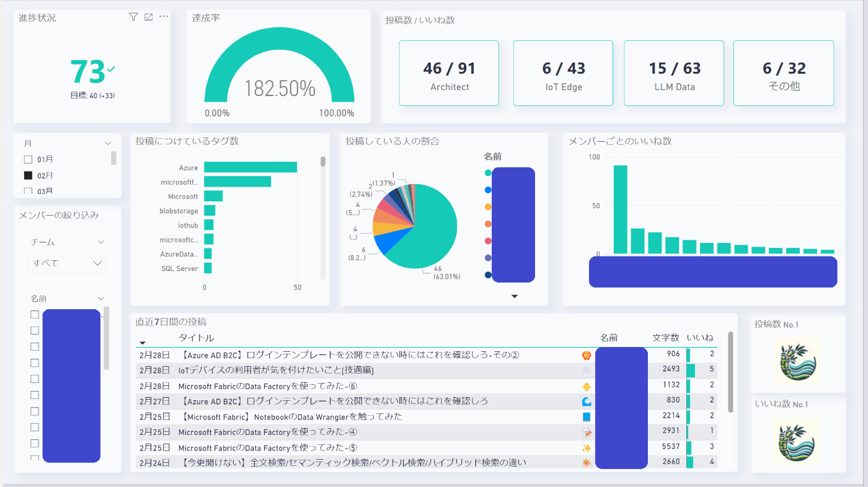Screen dimensions: 868x487
Task: Check the 01月 month checkbox
Action: (x=28, y=159)
